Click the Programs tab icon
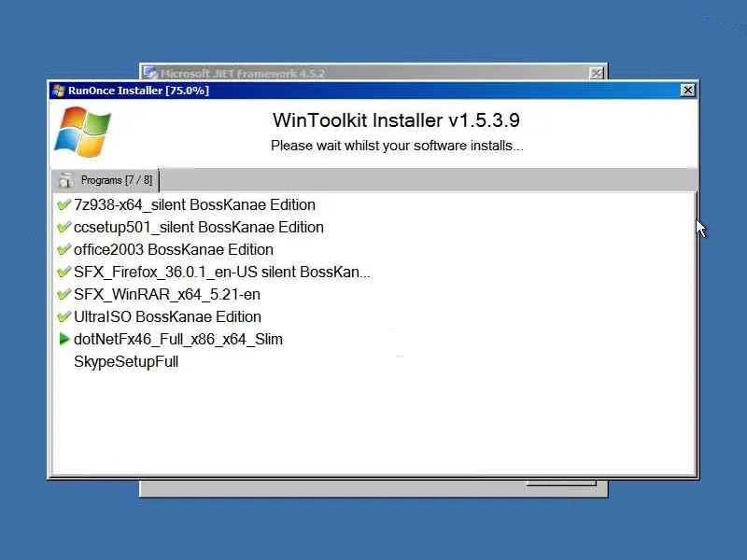 click(64, 180)
